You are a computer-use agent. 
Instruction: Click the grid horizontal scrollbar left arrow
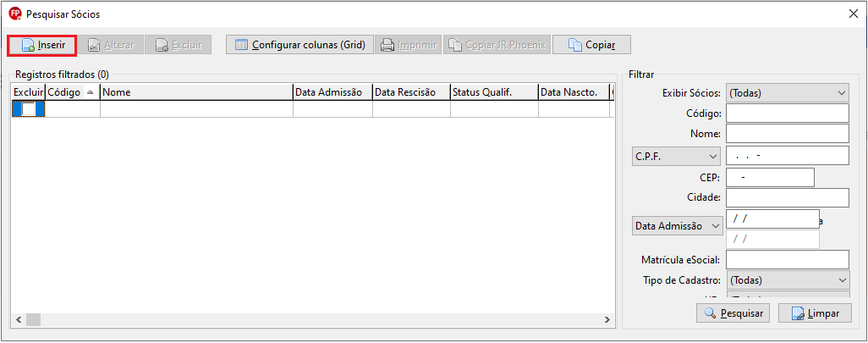point(19,320)
